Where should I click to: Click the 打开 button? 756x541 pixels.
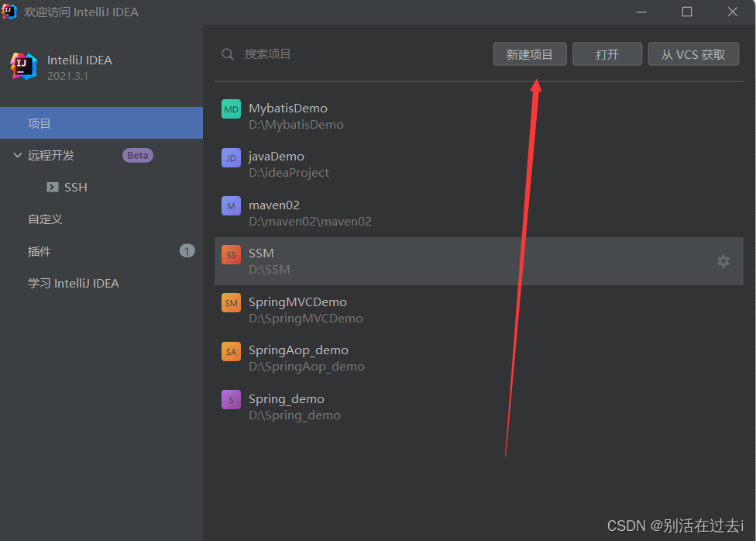point(607,54)
